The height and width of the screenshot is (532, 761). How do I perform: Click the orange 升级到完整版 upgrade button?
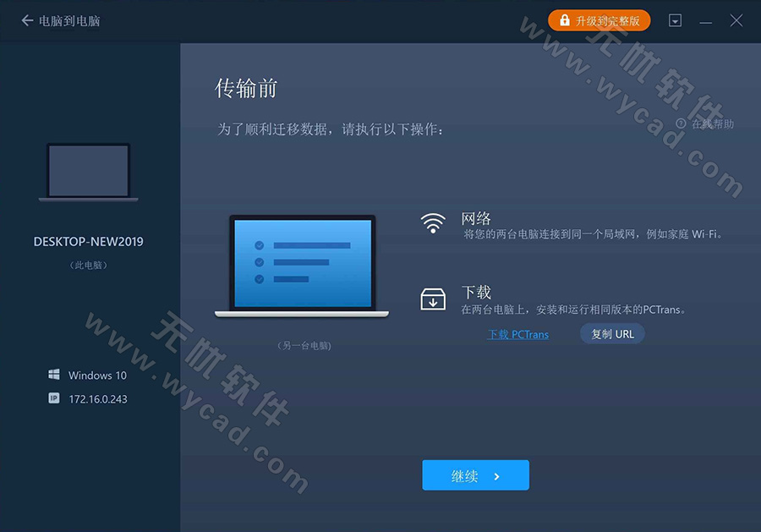pyautogui.click(x=599, y=20)
